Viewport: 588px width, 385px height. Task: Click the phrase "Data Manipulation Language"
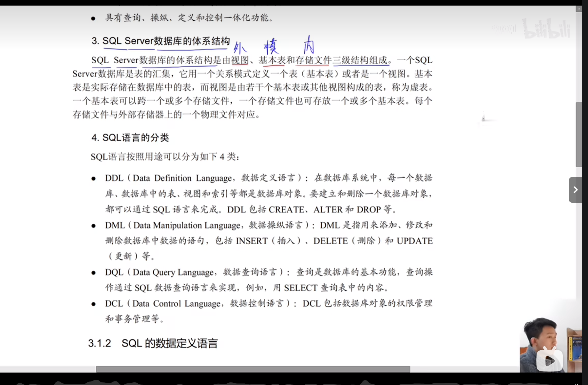point(187,225)
